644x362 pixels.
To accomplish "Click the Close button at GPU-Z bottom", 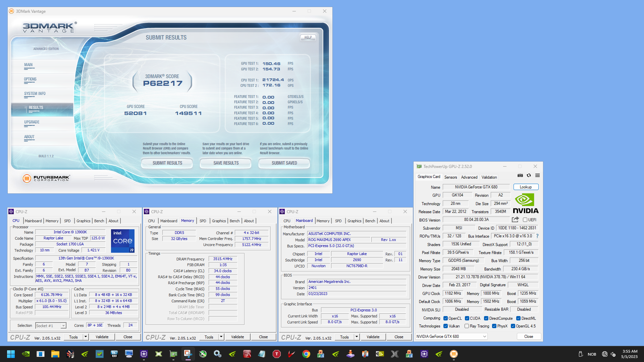I will point(528,337).
